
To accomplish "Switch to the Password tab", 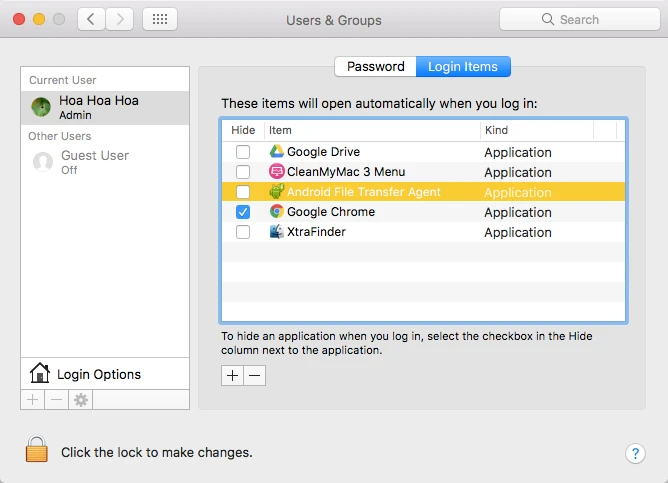I will click(x=375, y=67).
